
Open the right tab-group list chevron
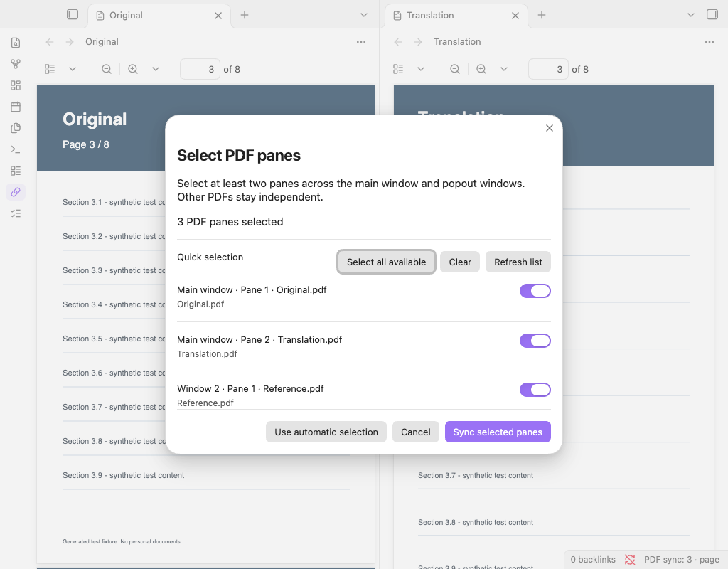click(x=691, y=16)
